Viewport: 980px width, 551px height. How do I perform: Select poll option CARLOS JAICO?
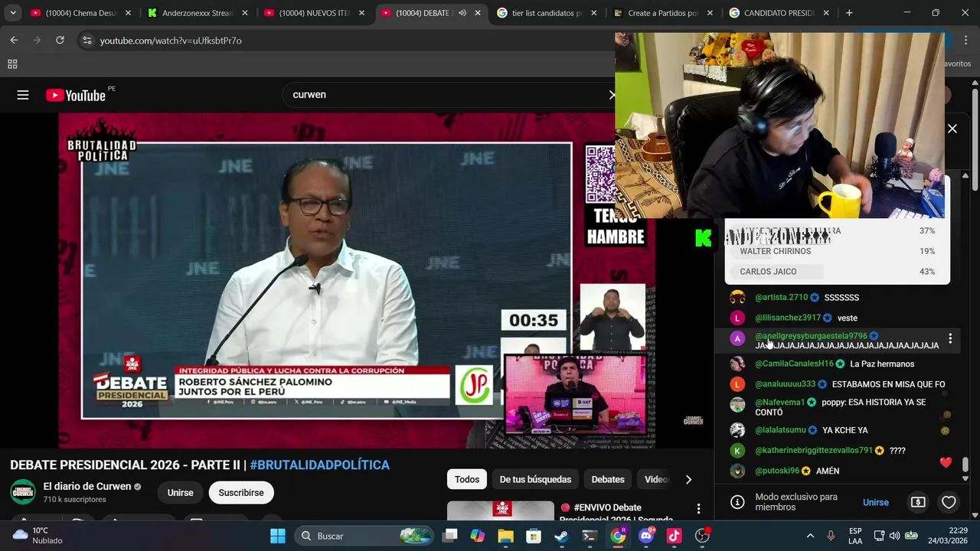click(x=837, y=272)
